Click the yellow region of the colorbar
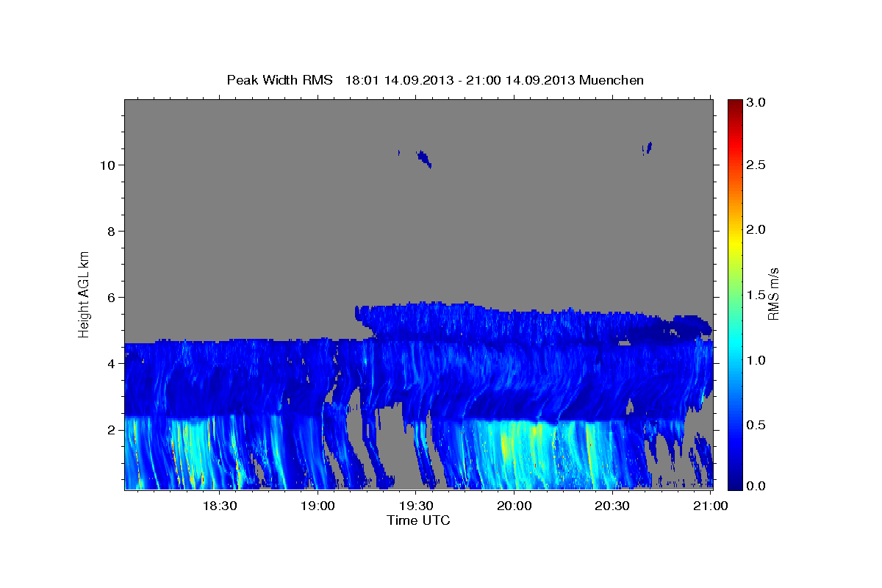This screenshot has height=588, width=882. 735,243
